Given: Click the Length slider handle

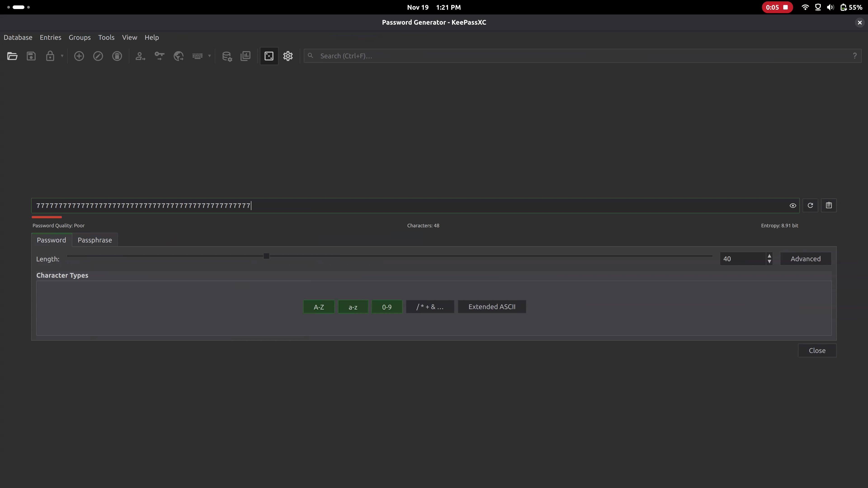Looking at the screenshot, I should pyautogui.click(x=266, y=256).
